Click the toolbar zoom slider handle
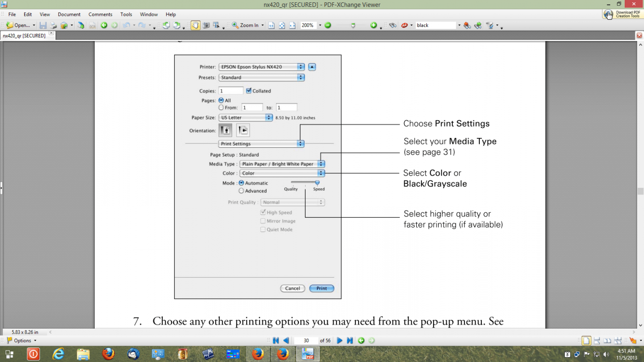Screen dimensions: 644x362 pyautogui.click(x=353, y=26)
